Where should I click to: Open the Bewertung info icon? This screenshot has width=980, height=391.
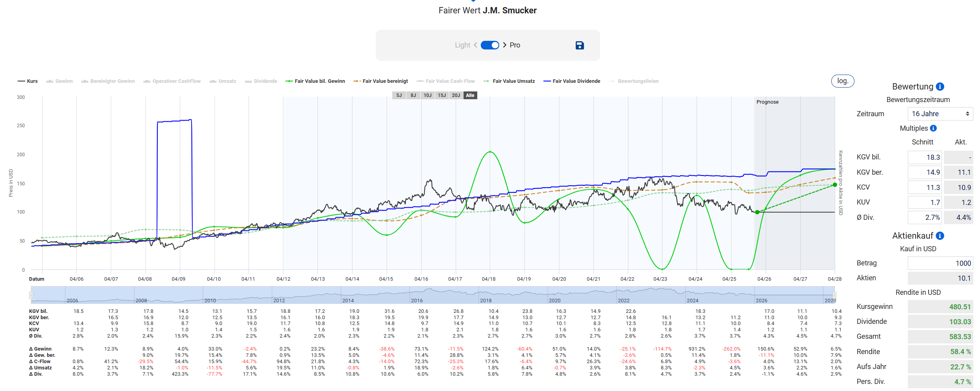tap(940, 87)
